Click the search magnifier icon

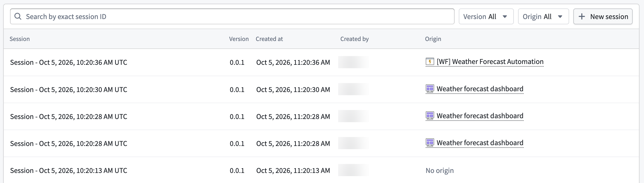point(18,16)
